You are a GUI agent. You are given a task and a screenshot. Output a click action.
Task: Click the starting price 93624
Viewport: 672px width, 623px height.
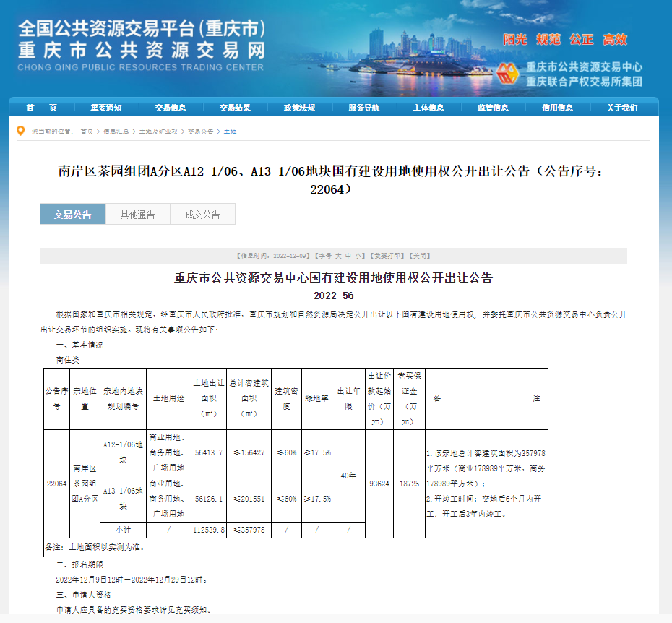coord(379,484)
